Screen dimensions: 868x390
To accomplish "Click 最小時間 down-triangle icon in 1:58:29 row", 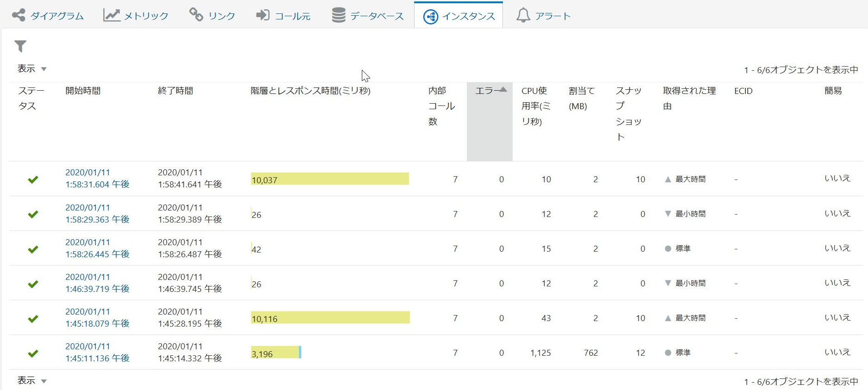I will click(x=668, y=214).
